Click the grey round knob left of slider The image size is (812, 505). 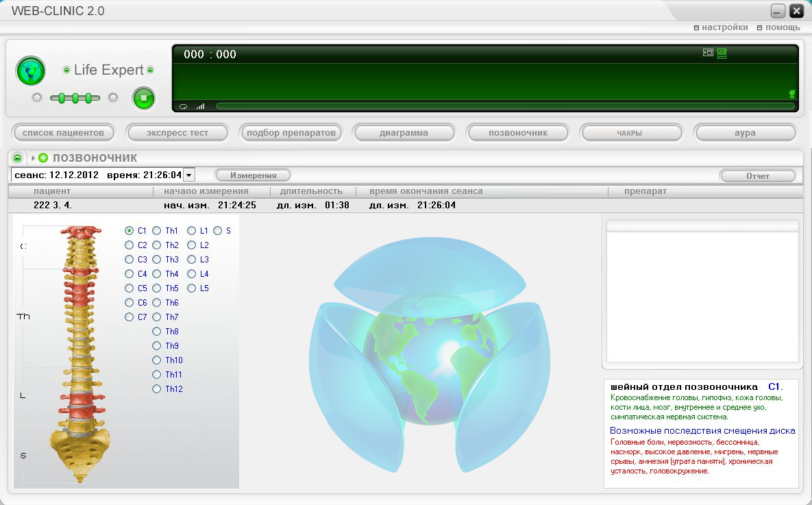37,97
